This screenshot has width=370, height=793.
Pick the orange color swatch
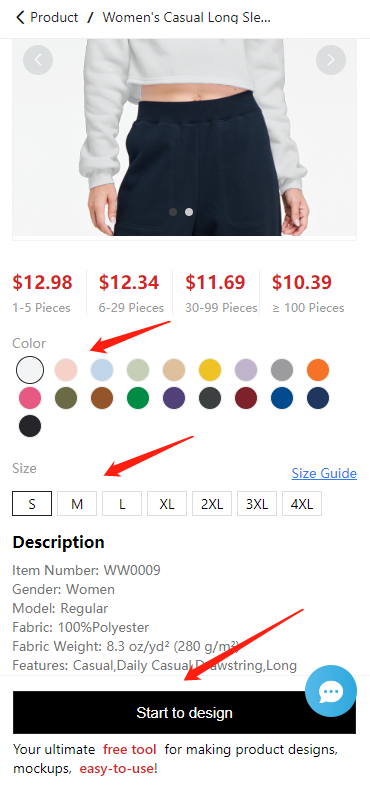click(318, 370)
